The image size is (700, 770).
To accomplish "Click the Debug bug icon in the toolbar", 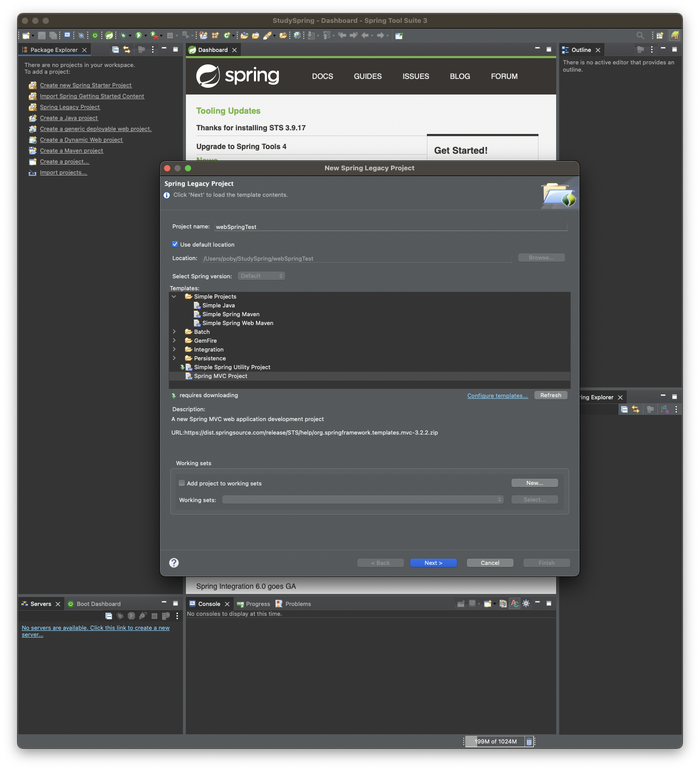I will [x=123, y=36].
